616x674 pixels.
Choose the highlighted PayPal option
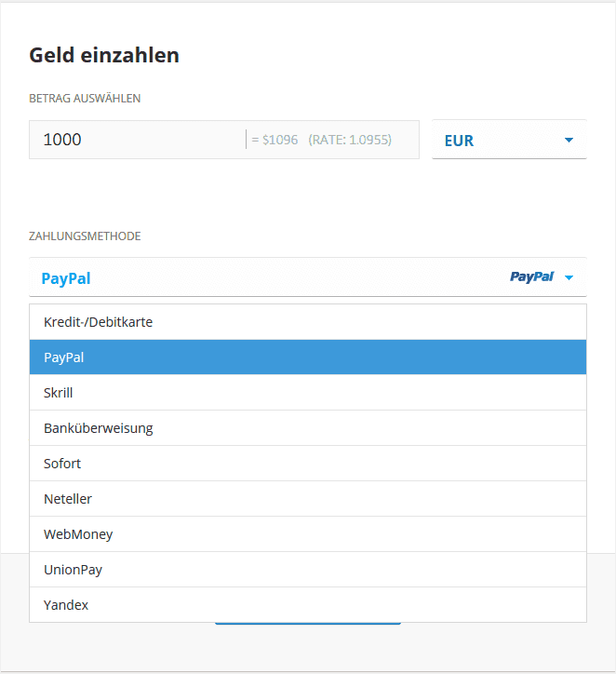(307, 357)
